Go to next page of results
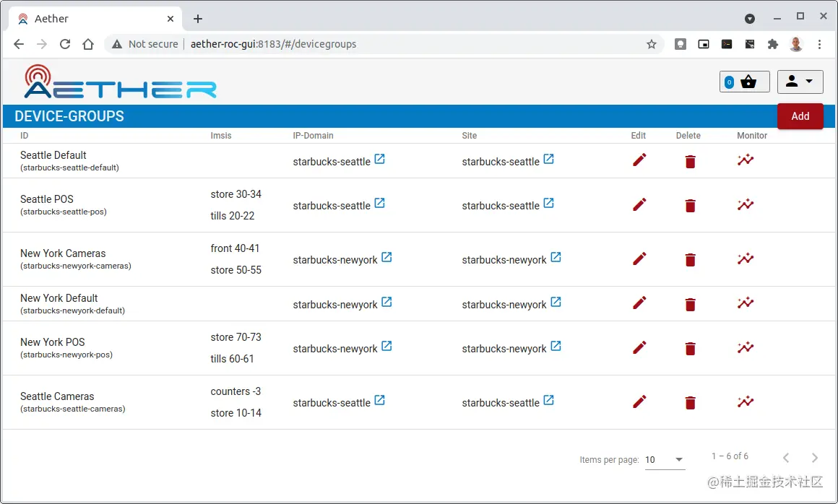Image resolution: width=838 pixels, height=504 pixels. 814,458
